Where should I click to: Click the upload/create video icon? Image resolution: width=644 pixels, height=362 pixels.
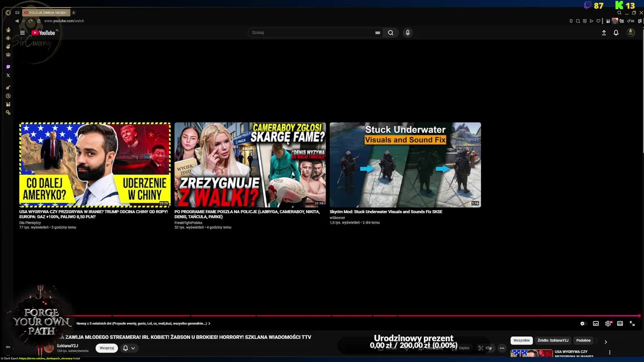604,33
